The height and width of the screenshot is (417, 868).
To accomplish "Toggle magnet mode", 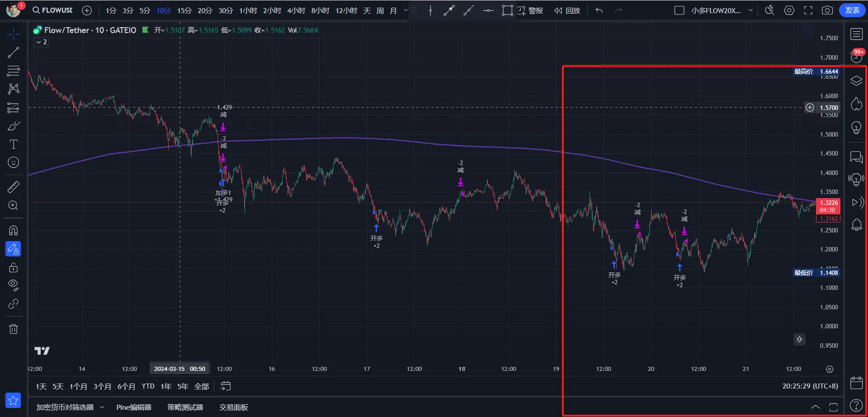I will (14, 230).
